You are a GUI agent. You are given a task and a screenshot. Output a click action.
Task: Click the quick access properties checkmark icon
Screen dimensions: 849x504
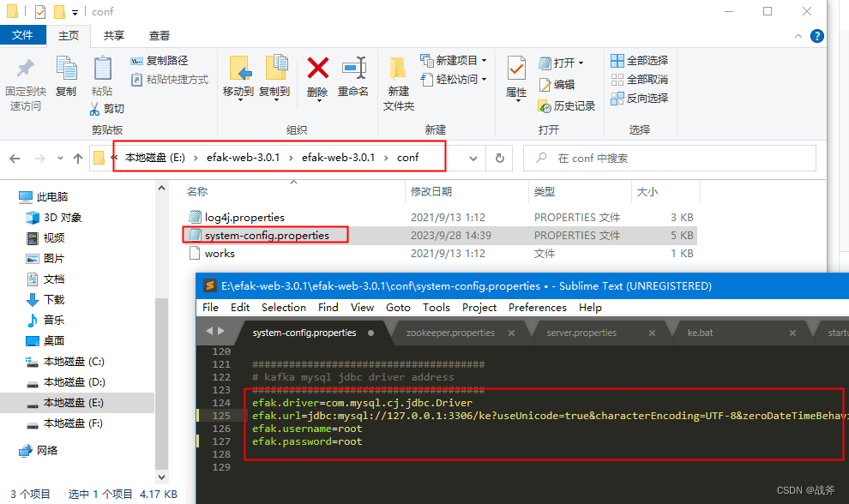pyautogui.click(x=40, y=11)
